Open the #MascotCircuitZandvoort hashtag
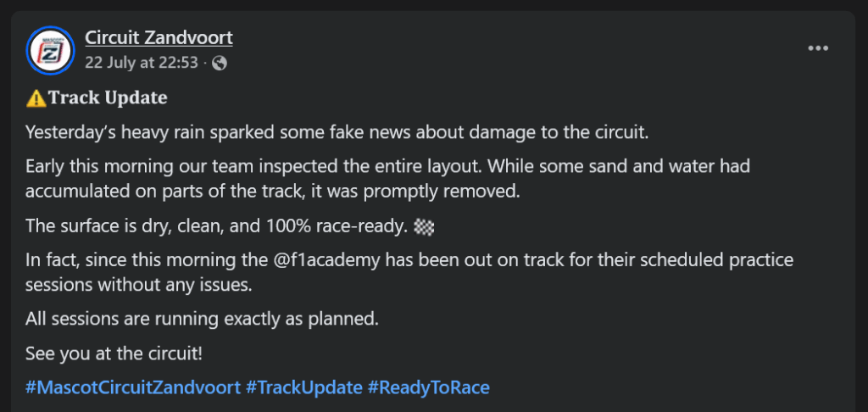The width and height of the screenshot is (868, 412). pos(132,387)
